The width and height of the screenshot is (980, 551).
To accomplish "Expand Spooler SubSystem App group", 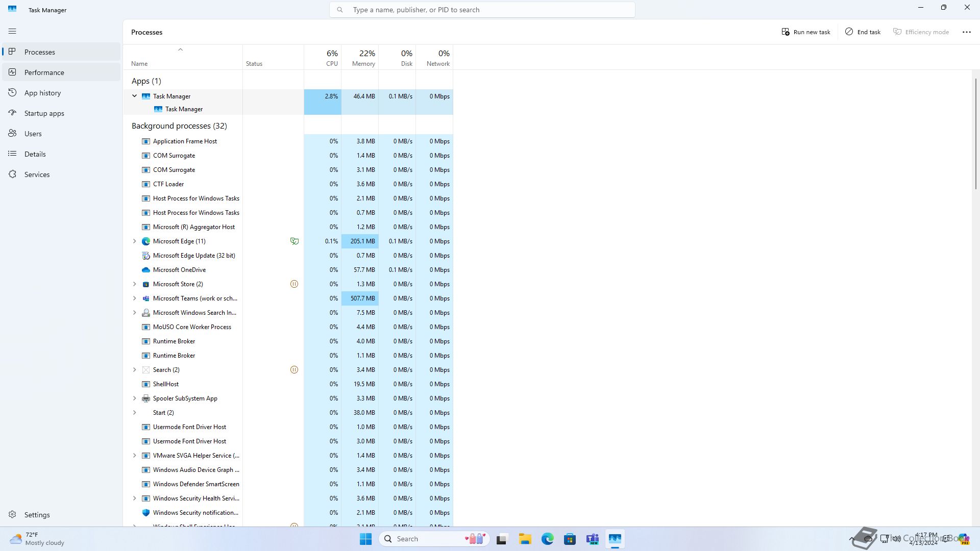I will coord(135,398).
